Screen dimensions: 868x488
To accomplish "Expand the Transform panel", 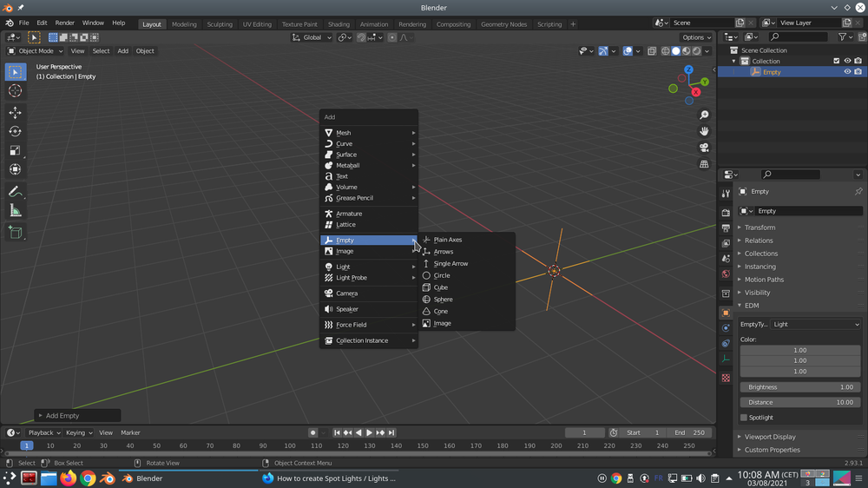I will point(759,228).
